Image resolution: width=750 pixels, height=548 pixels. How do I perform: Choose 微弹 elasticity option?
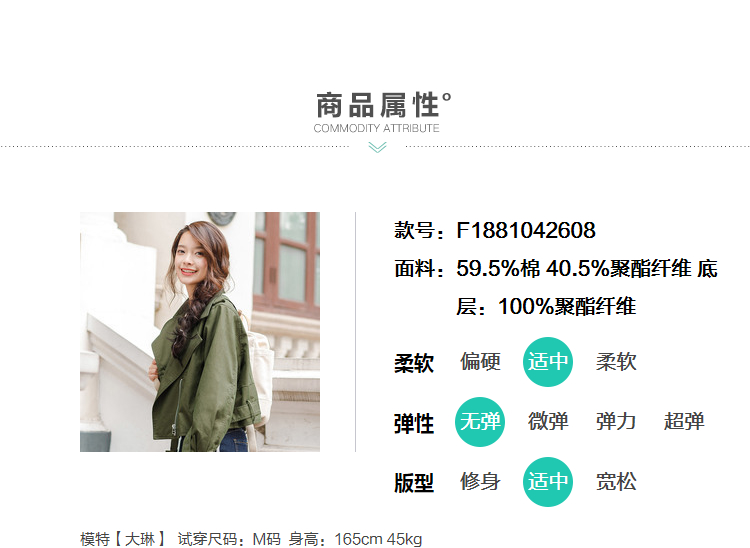[x=548, y=421]
